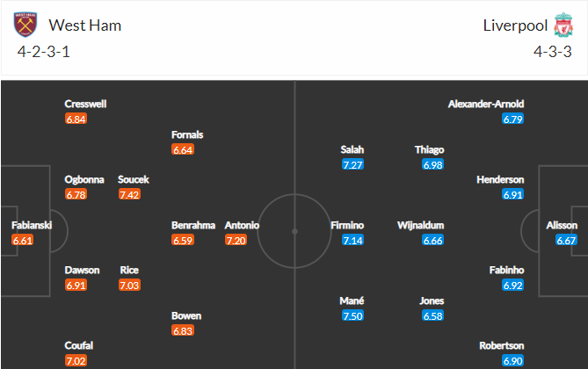This screenshot has width=588, height=369.
Task: Select Soucek's 7.42 rating badge
Action: [x=129, y=195]
